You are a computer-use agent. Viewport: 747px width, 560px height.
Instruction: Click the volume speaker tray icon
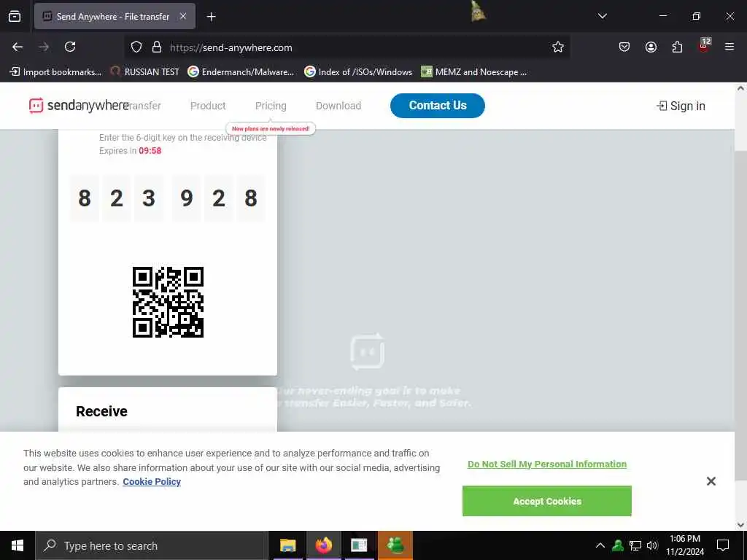click(x=652, y=545)
